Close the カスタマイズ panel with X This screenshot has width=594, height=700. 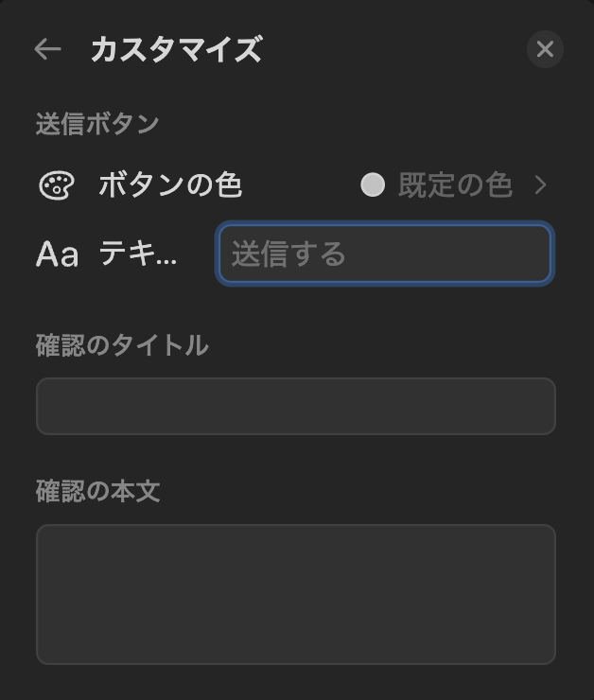545,49
